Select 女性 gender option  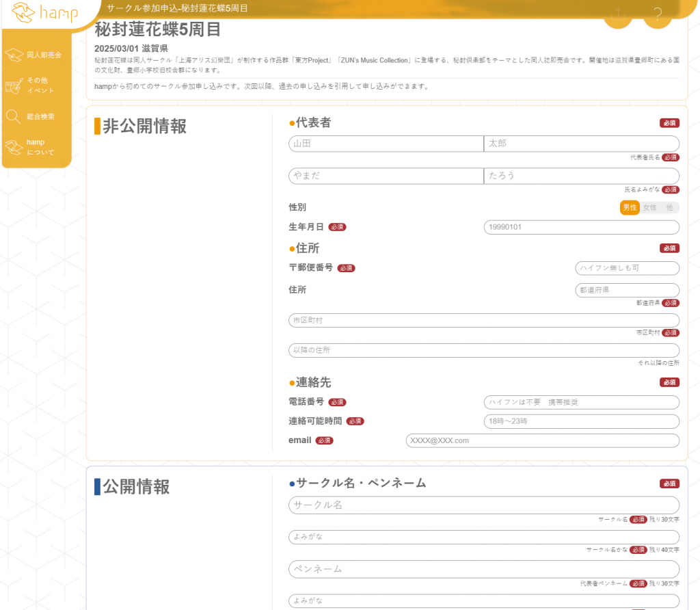pyautogui.click(x=649, y=207)
